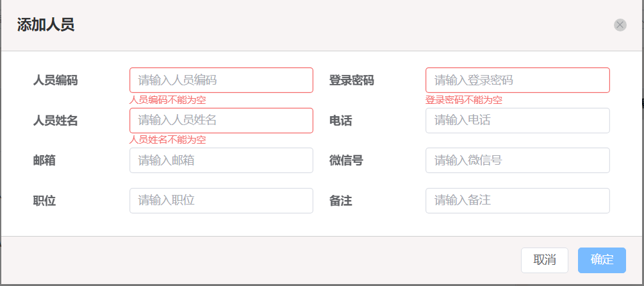Screen dimensions: 644x286
Task: Close the 添加人员 dialog with the X icon
Action: (620, 25)
